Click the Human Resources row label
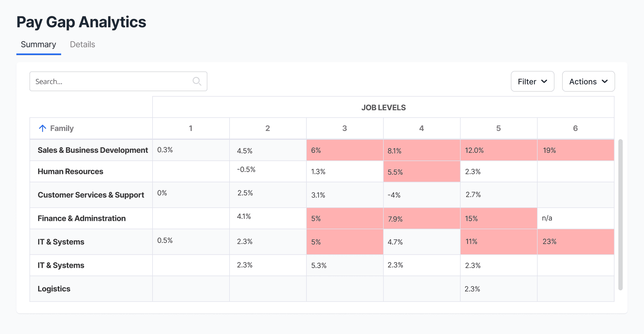This screenshot has height=334, width=644. click(71, 171)
